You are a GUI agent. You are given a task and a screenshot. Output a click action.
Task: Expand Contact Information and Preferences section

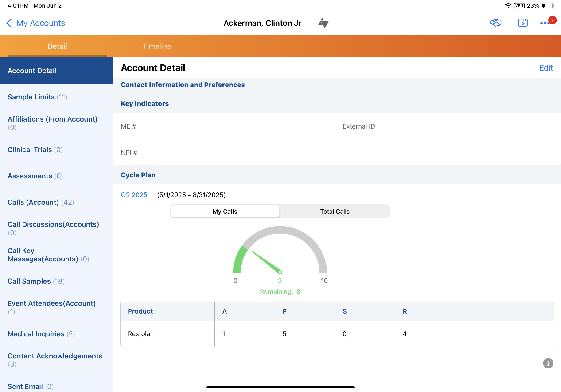(183, 85)
